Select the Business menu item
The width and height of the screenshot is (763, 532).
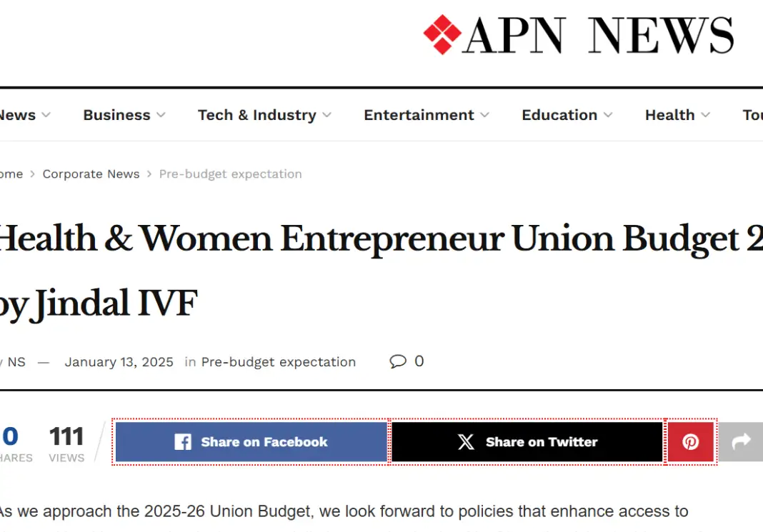116,115
